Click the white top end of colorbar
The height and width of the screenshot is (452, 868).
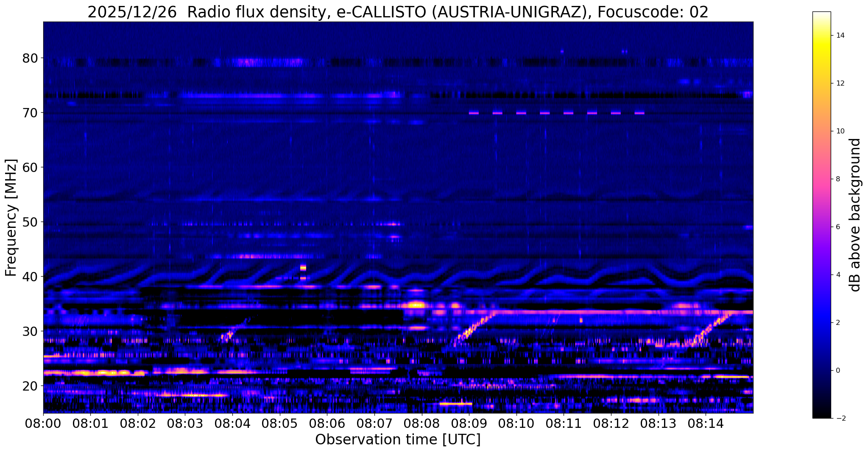821,14
